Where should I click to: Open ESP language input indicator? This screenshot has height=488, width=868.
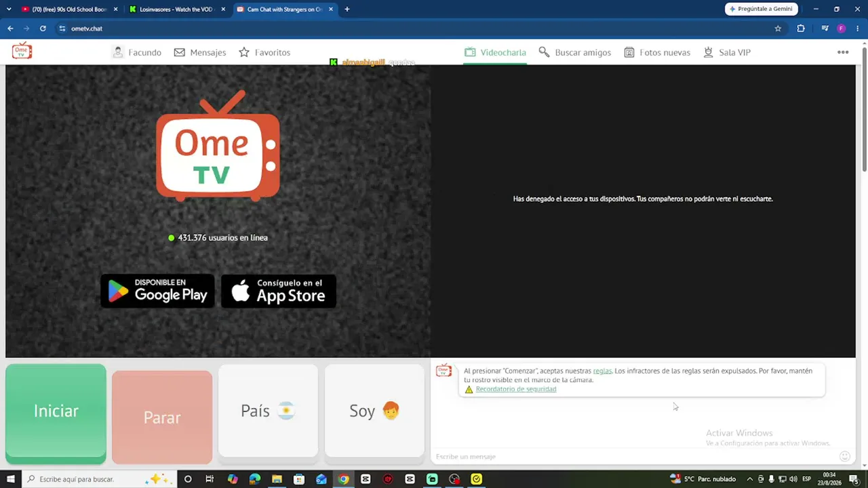tap(807, 479)
